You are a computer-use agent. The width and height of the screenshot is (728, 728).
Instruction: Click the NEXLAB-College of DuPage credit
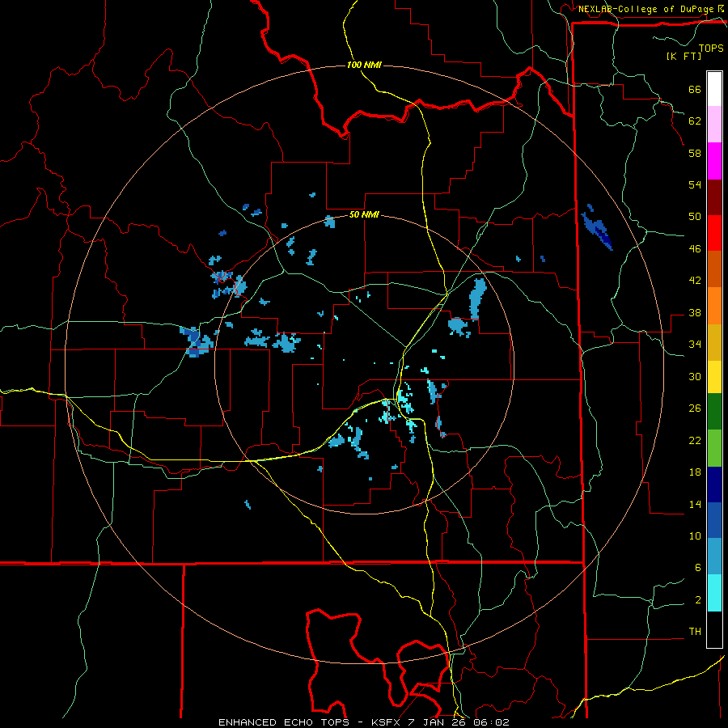646,9
